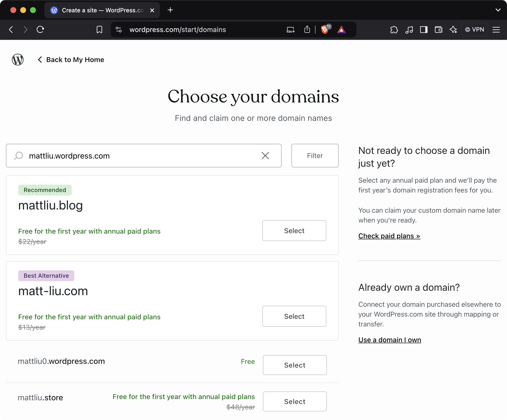Screen dimensions: 507x420
Task: Open the tab list chevron at top right
Action: pos(498,10)
